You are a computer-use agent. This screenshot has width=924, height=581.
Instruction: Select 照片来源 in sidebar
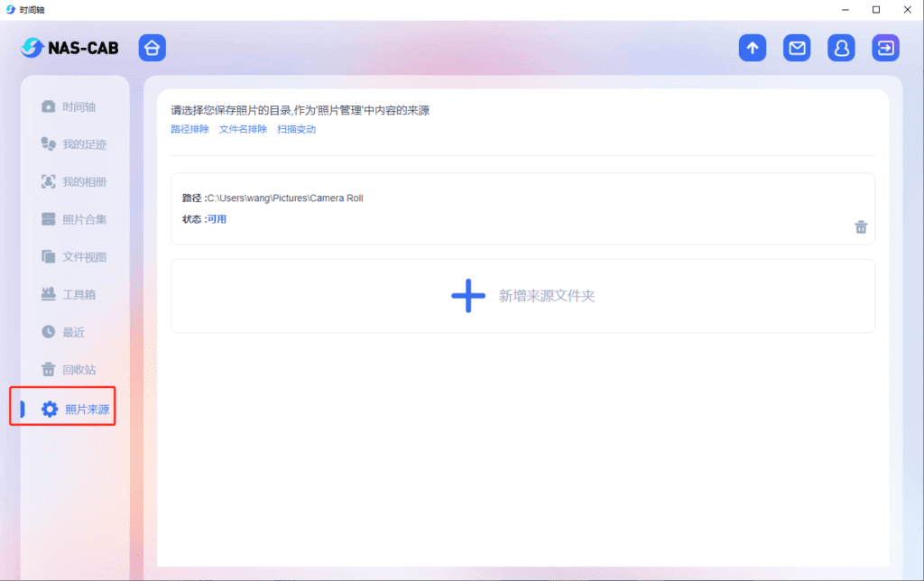tap(76, 410)
